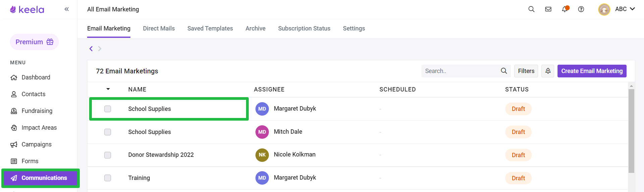Viewport: 644px width, 192px height.
Task: Open help question mark icon
Action: click(581, 9)
